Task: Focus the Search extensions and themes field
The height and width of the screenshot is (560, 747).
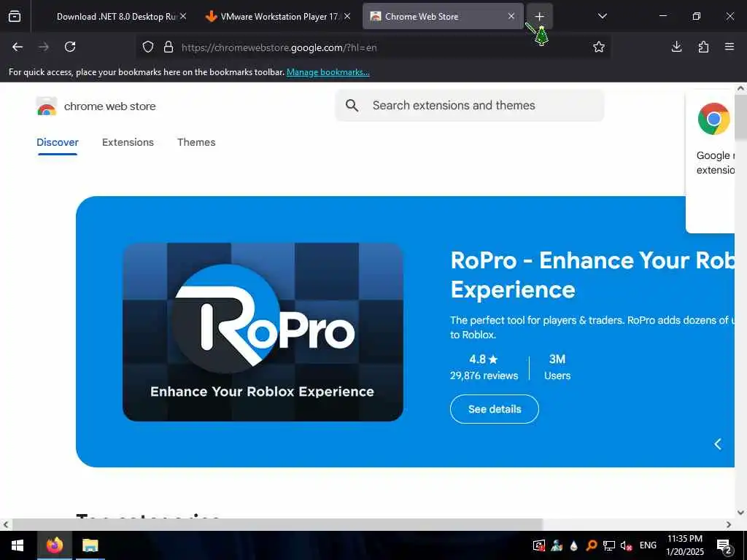Action: tap(470, 105)
